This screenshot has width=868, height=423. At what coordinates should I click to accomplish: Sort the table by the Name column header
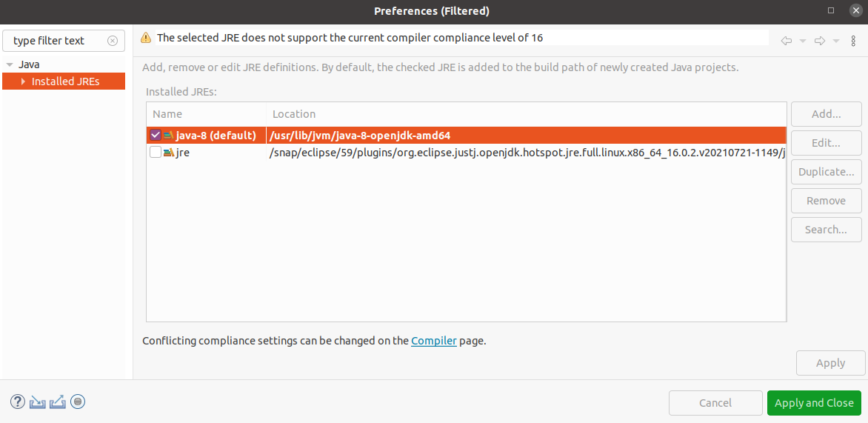(206, 114)
